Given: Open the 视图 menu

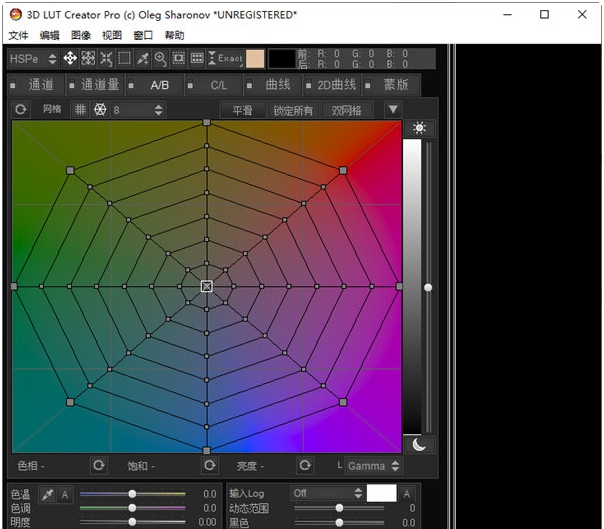Looking at the screenshot, I should pos(112,35).
